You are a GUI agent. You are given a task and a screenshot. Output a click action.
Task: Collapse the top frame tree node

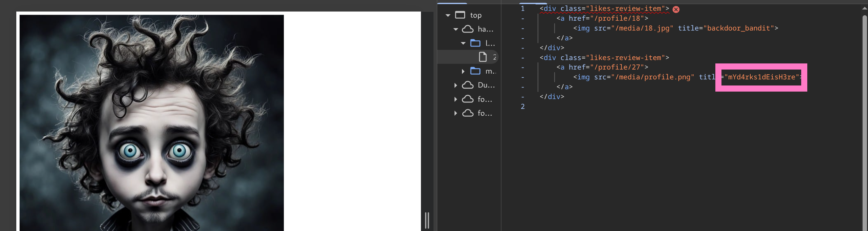448,15
